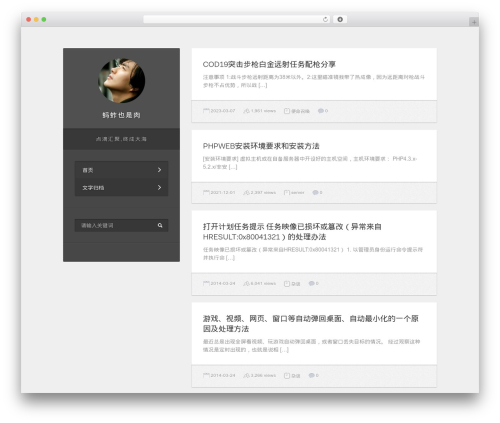Click the server category label

pos(298,192)
